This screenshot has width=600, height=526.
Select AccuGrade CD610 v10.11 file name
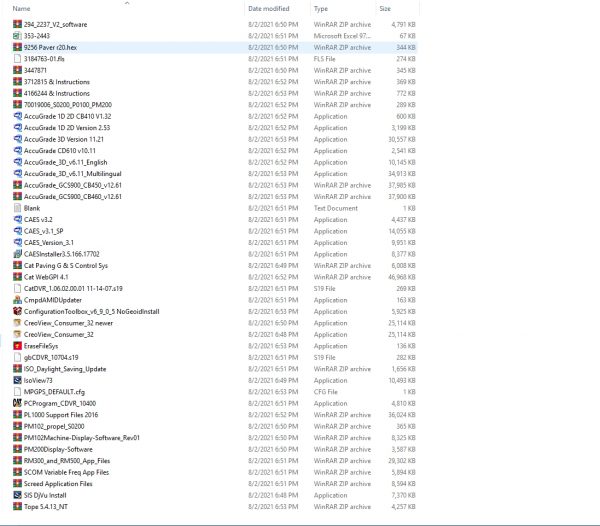[x=60, y=150]
